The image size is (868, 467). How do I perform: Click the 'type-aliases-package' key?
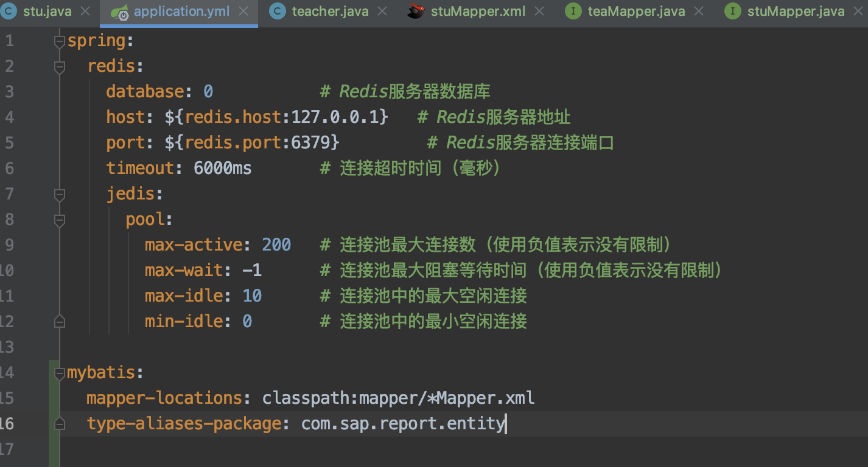(184, 424)
